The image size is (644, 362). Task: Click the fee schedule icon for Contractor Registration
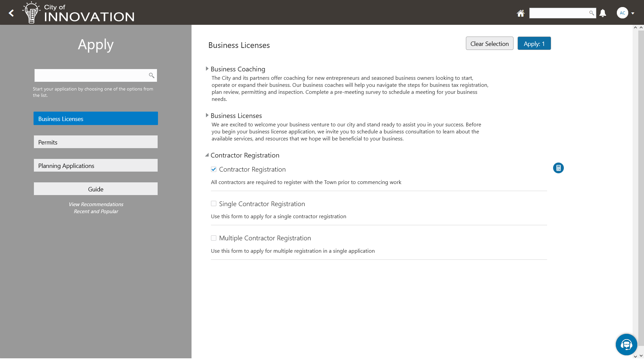click(558, 168)
